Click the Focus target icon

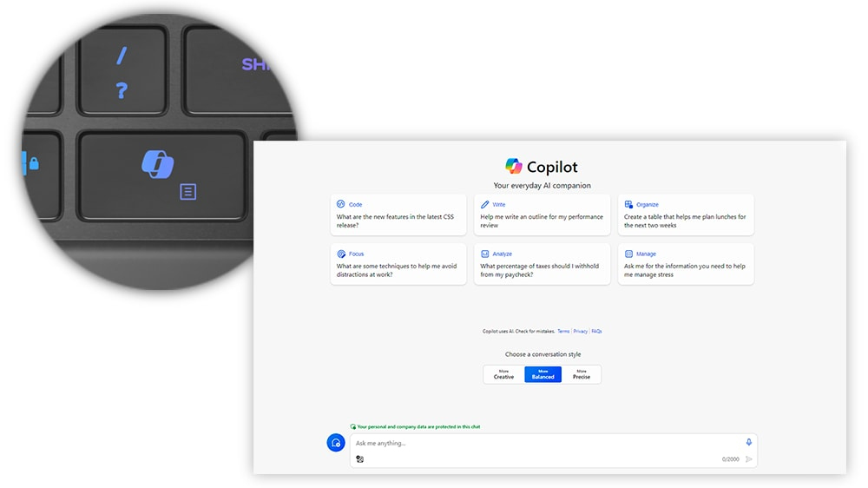tap(341, 254)
